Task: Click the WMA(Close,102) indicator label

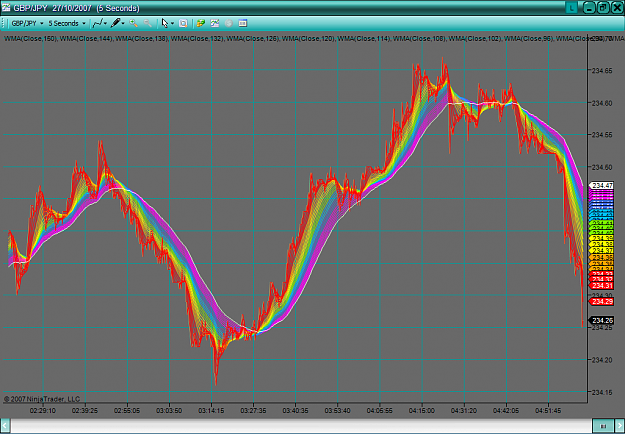Action: point(476,38)
